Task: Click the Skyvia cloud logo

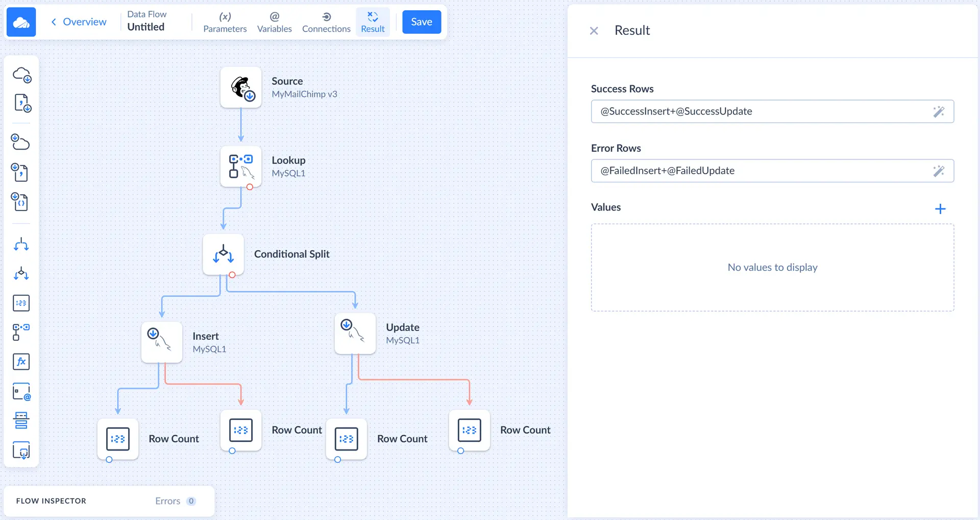Action: [x=21, y=22]
